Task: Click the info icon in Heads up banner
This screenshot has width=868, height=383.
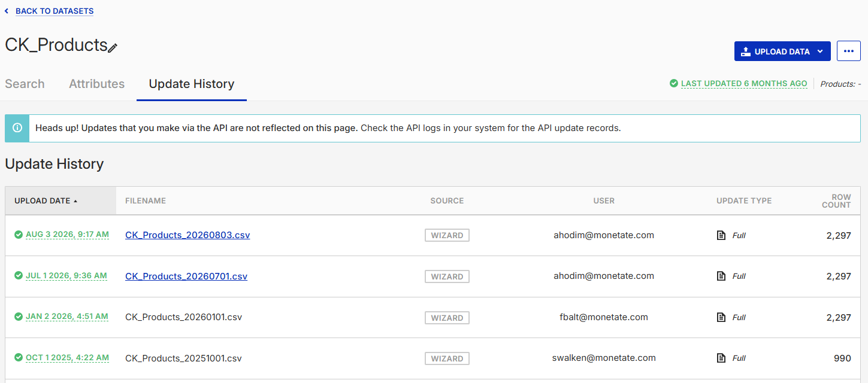Action: [17, 128]
